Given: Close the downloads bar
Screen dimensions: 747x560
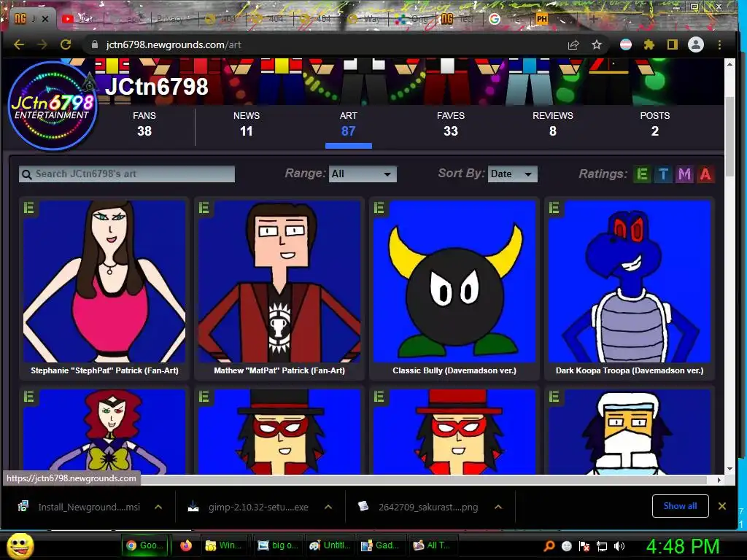Looking at the screenshot, I should coord(722,506).
